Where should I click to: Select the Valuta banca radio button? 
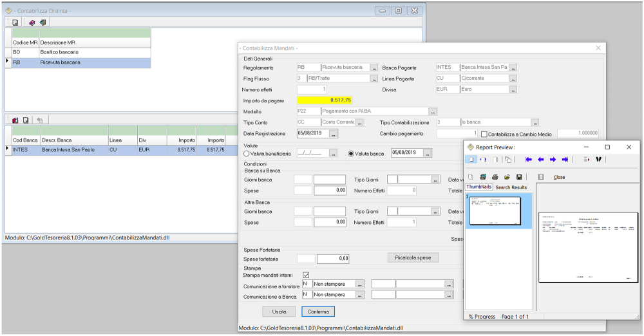[351, 154]
